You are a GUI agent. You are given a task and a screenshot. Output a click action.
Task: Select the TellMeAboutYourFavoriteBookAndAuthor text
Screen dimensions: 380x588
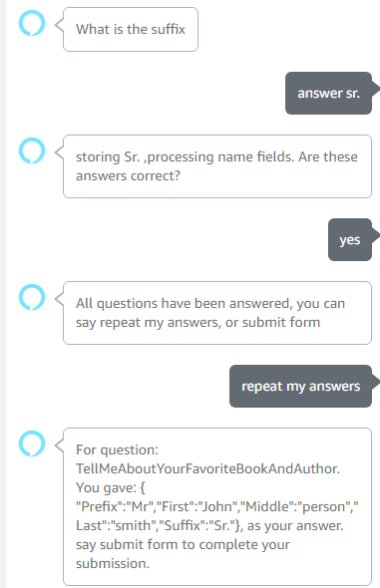207,468
